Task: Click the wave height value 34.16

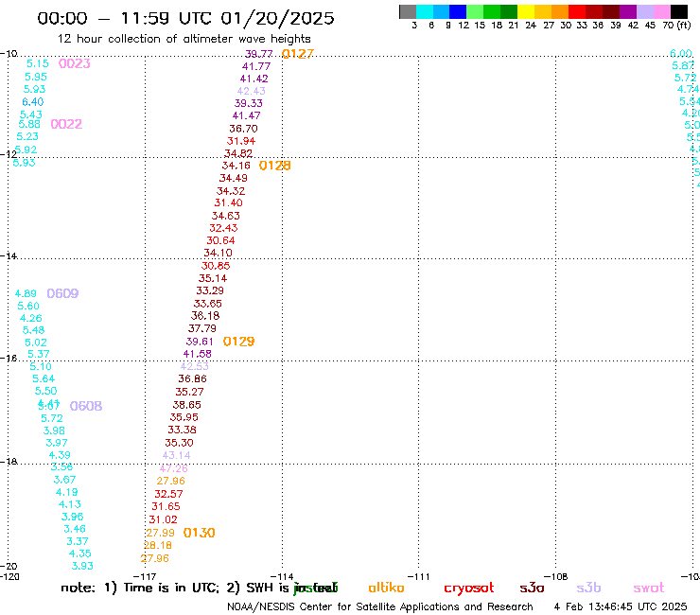Action: point(236,166)
